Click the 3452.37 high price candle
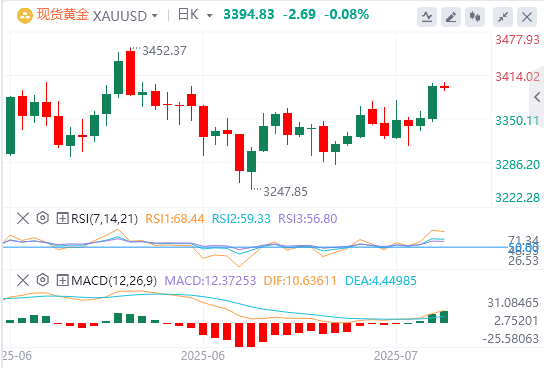This screenshot has height=368, width=544. 130,73
